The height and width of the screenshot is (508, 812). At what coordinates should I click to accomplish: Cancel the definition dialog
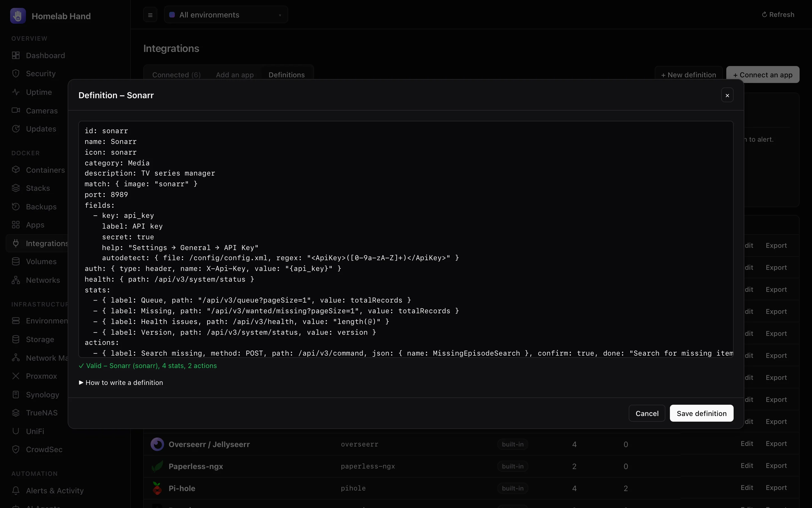pyautogui.click(x=647, y=413)
